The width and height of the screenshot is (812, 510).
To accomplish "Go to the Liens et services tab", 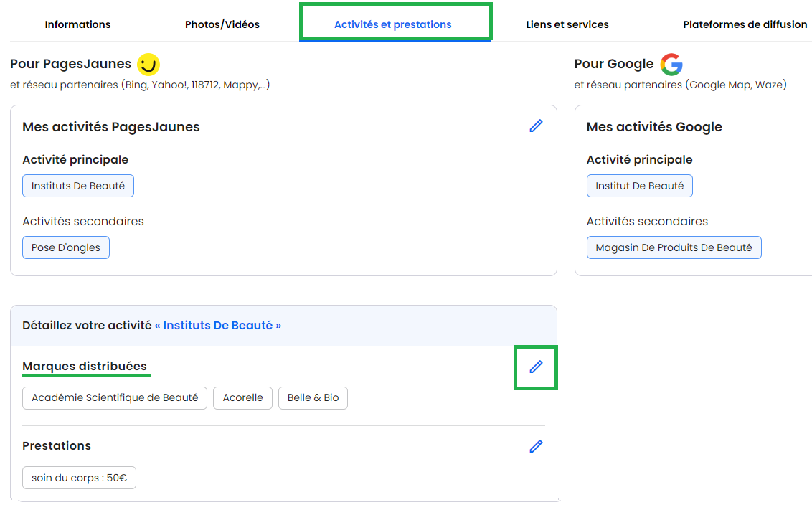I will click(x=567, y=24).
